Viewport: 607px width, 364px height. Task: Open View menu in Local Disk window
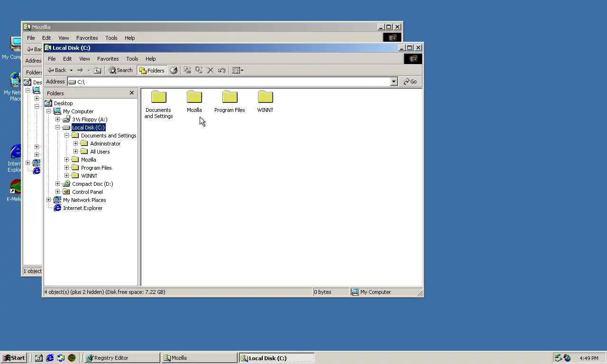coord(84,59)
